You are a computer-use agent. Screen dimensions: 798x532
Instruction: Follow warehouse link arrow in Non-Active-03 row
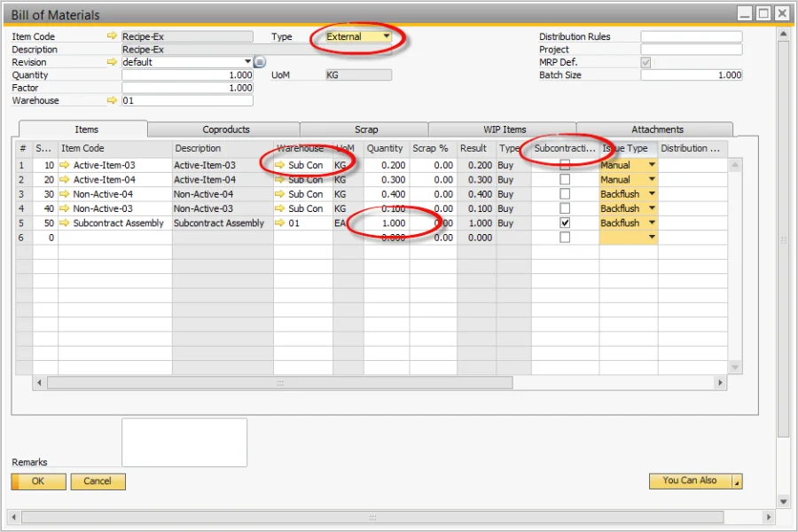(x=279, y=208)
